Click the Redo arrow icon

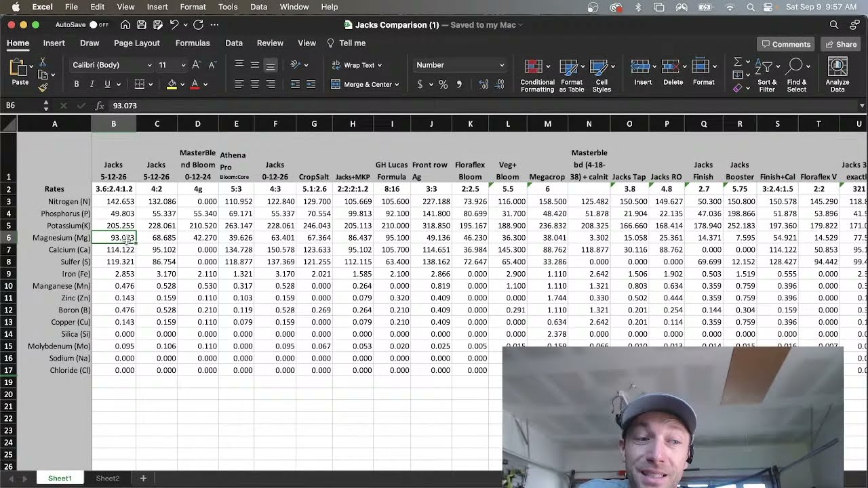tap(198, 25)
